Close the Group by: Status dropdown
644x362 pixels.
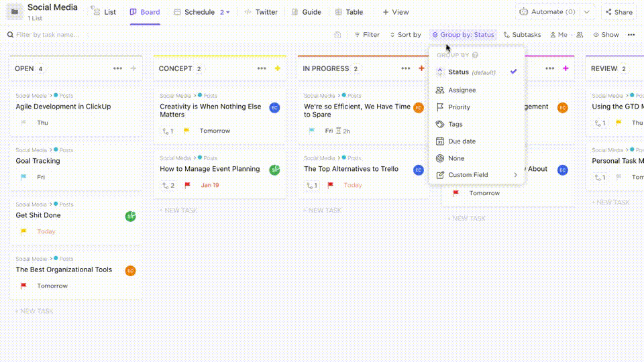point(463,34)
